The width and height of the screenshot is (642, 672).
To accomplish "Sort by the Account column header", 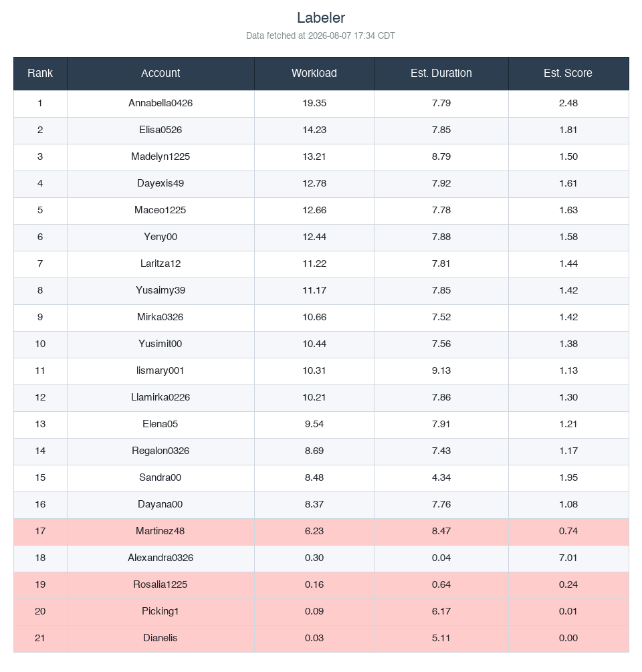I will 160,74.
